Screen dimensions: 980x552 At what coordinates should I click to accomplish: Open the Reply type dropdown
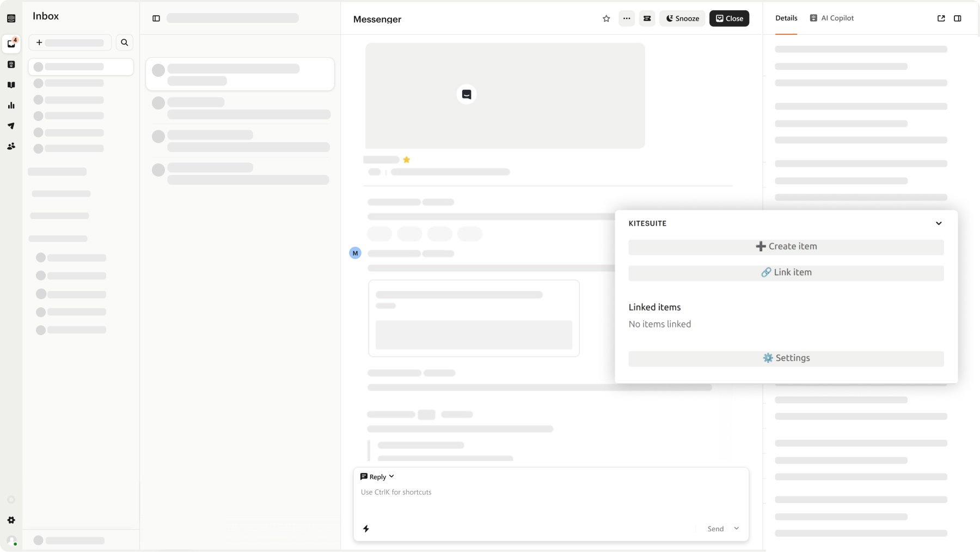point(377,477)
